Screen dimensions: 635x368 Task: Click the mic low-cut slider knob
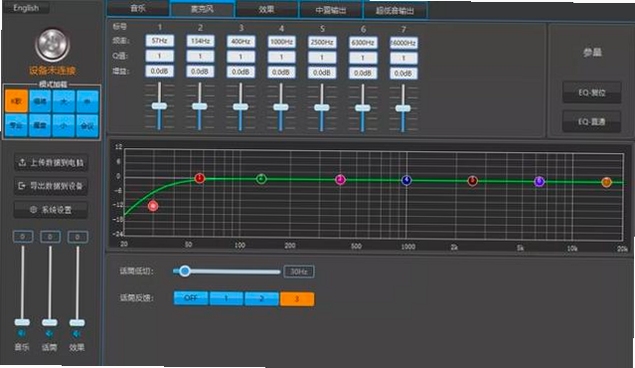pyautogui.click(x=185, y=271)
